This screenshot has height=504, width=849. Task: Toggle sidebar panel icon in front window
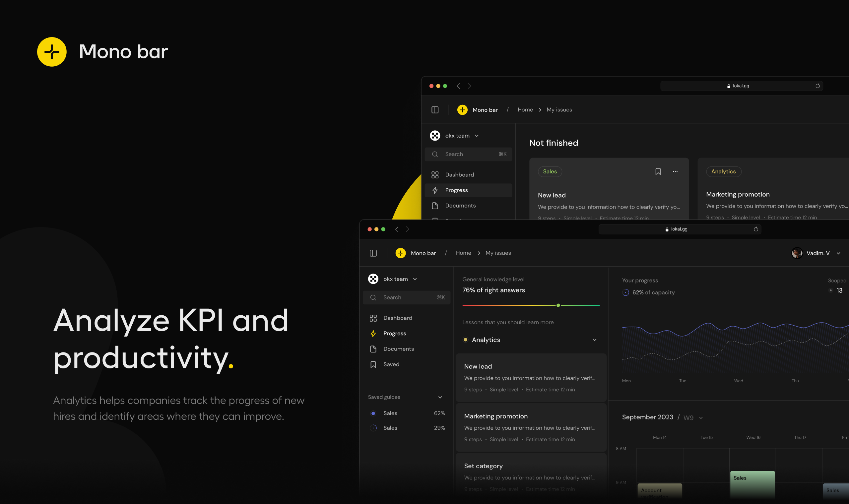coord(373,253)
